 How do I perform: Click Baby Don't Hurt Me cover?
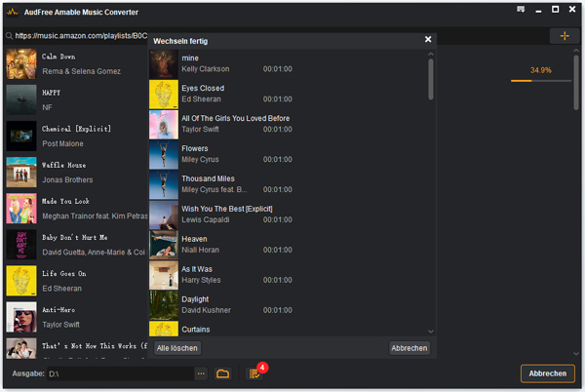21,245
